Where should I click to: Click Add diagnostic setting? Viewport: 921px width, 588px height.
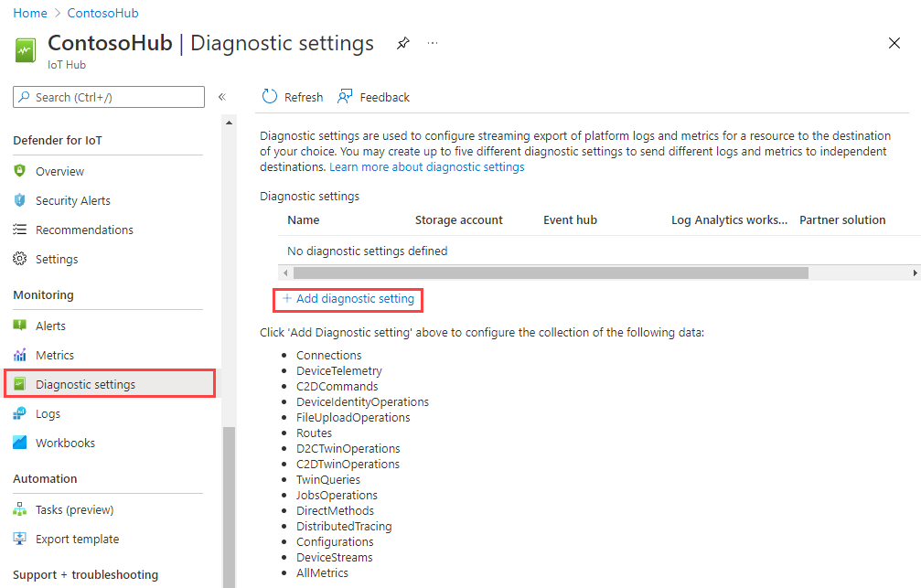click(x=348, y=299)
